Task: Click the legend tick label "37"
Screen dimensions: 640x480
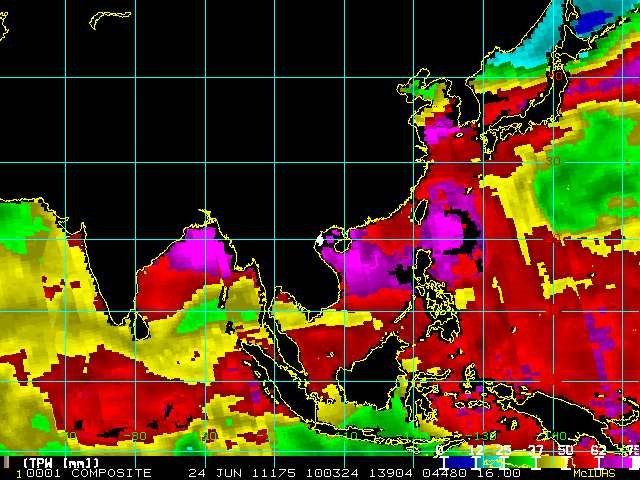Action: coord(536,450)
